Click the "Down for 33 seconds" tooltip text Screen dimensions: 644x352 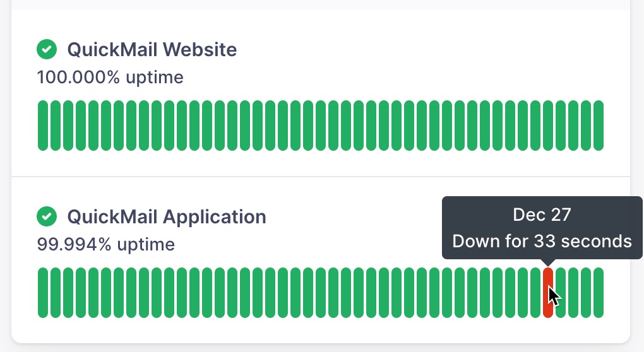[x=542, y=241]
